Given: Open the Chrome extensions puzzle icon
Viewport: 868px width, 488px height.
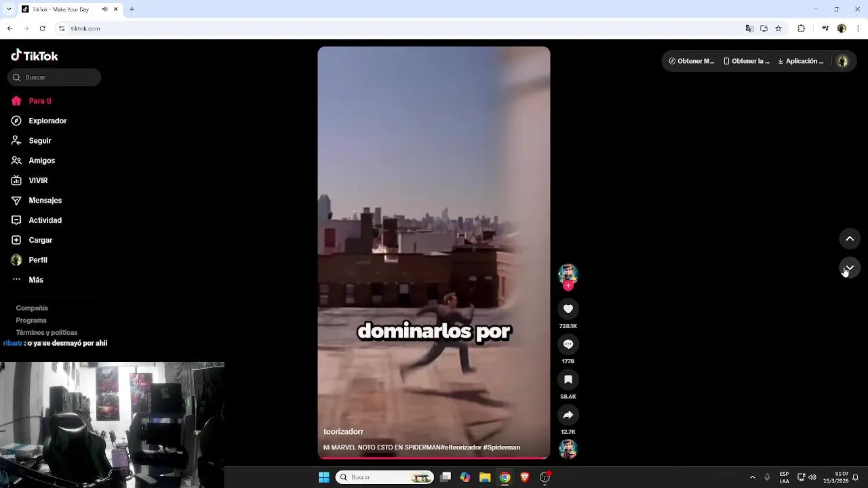Looking at the screenshot, I should click(802, 28).
